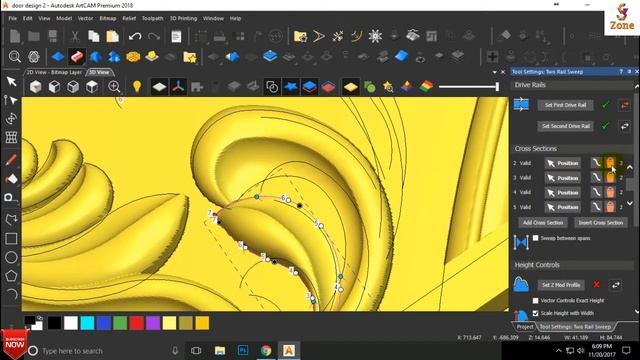The image size is (640, 360).
Task: Click Set Z Mod Profile button
Action: coord(561,285)
